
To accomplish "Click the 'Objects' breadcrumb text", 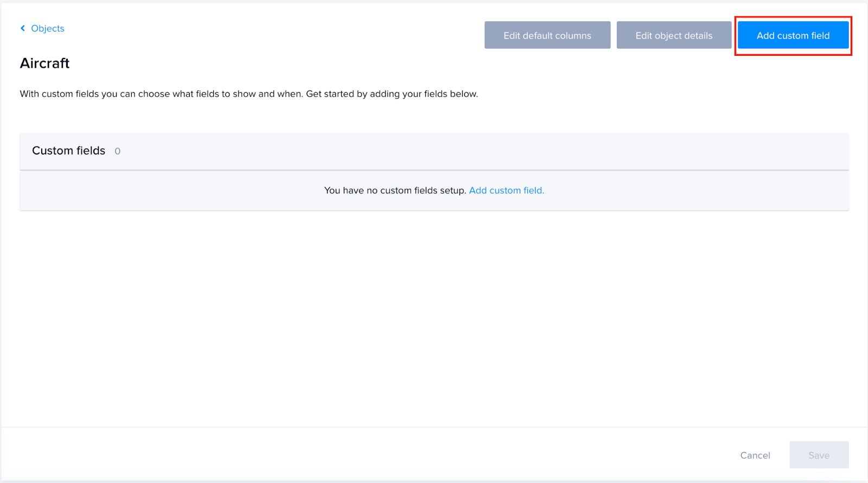I will (48, 28).
